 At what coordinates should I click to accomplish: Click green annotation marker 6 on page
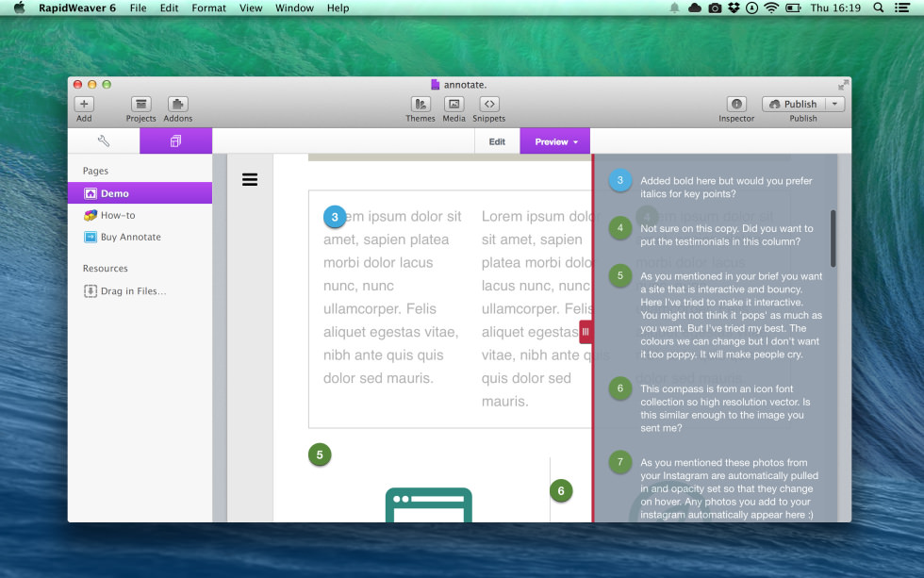click(561, 491)
